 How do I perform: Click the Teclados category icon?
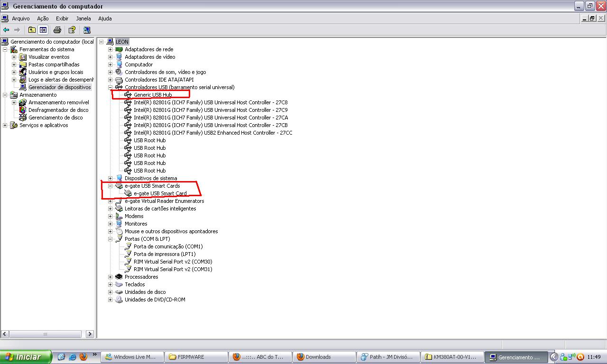click(x=119, y=284)
